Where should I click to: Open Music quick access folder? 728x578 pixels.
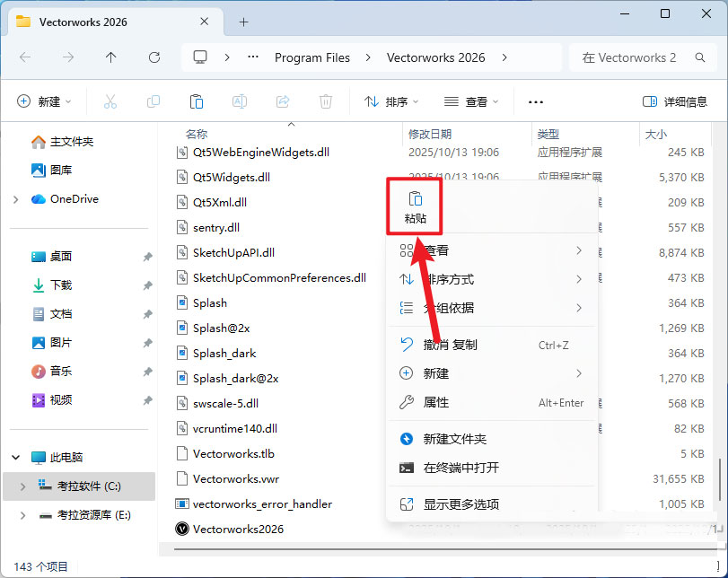pyautogui.click(x=51, y=372)
